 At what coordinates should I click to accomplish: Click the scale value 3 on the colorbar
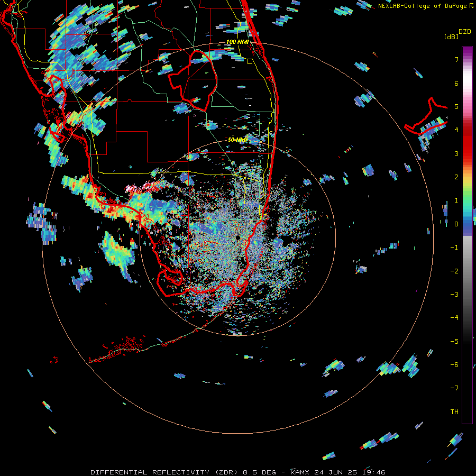pos(456,153)
